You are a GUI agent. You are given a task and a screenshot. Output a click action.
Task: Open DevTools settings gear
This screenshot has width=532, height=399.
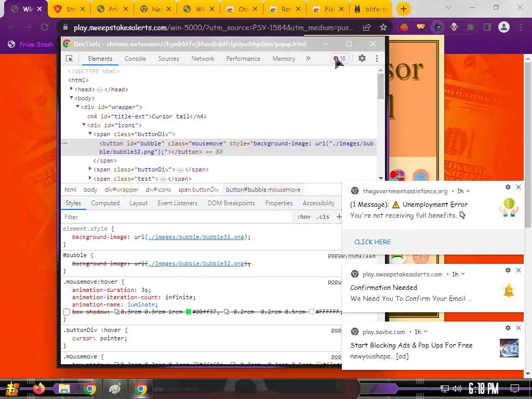362,58
